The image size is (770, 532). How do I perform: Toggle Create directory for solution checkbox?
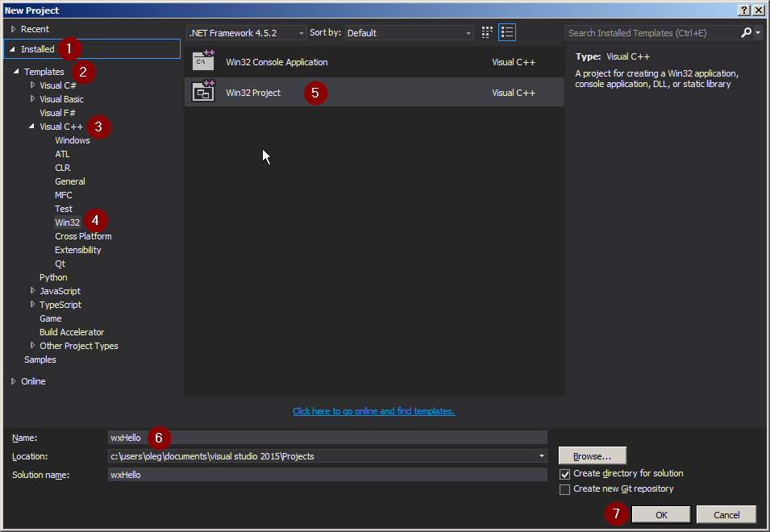[564, 474]
